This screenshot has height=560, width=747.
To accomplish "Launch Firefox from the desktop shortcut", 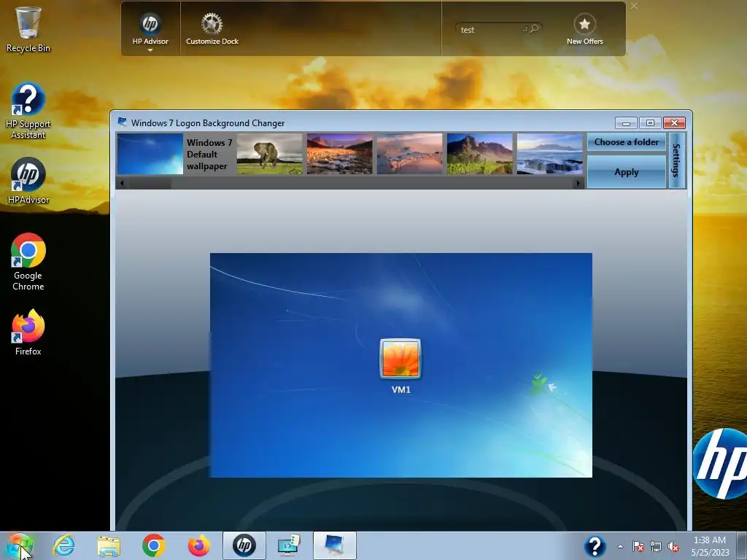I will pos(28,332).
